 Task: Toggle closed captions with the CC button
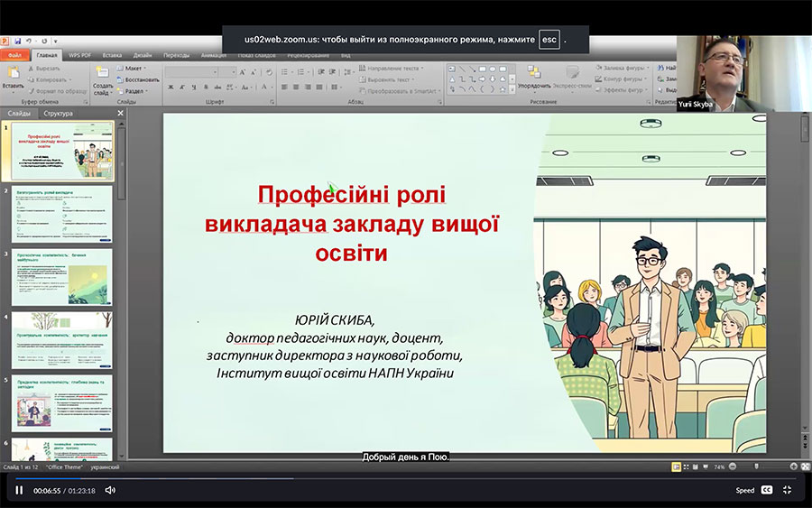[x=766, y=490]
